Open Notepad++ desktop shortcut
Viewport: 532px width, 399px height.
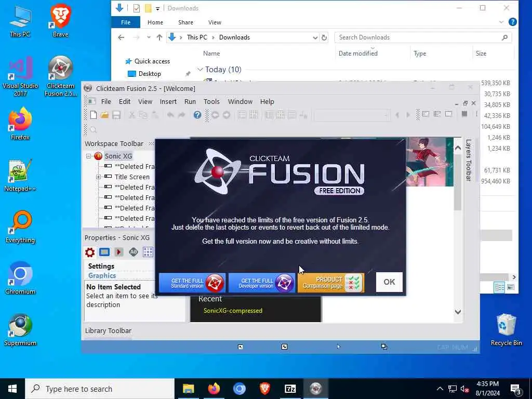pyautogui.click(x=20, y=176)
